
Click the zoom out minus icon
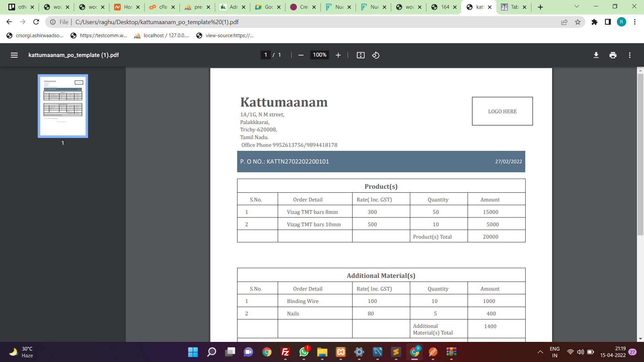coord(301,55)
